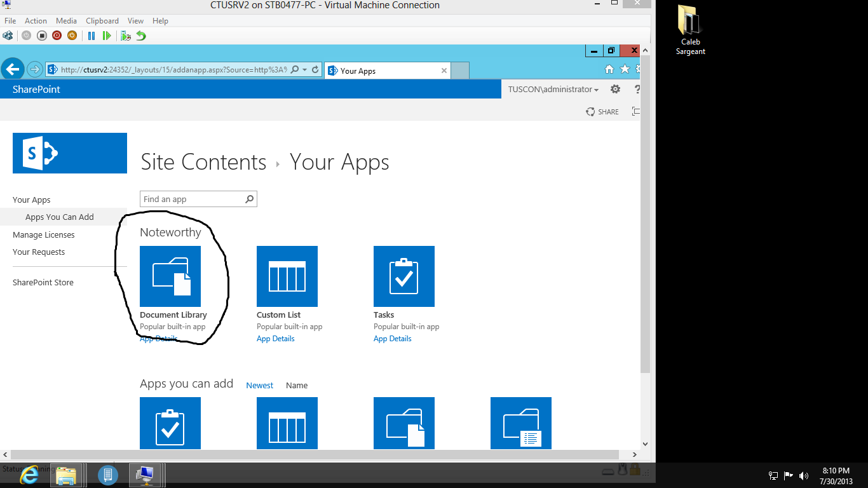
Task: Click the red Shut Down icon
Action: coord(57,36)
